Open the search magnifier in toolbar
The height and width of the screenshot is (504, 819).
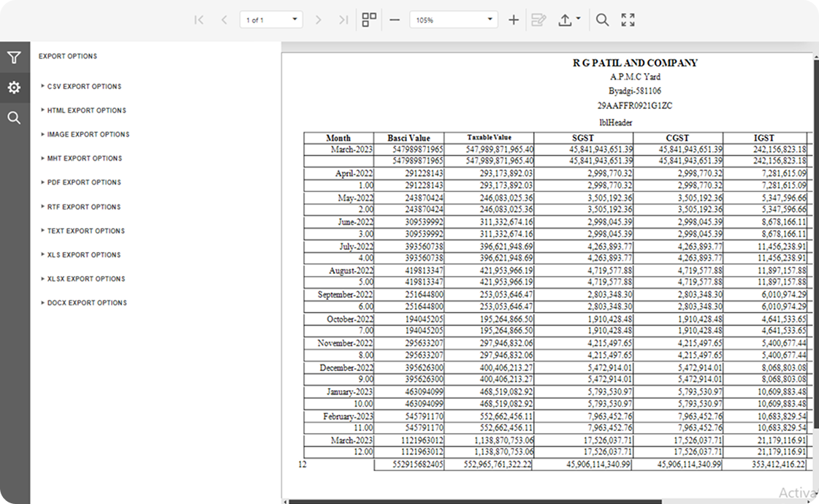click(x=602, y=20)
